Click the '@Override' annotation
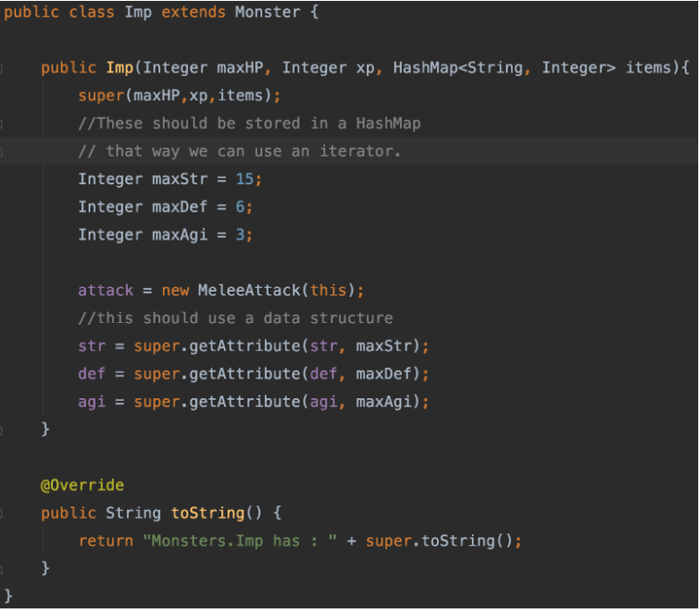 point(82,485)
